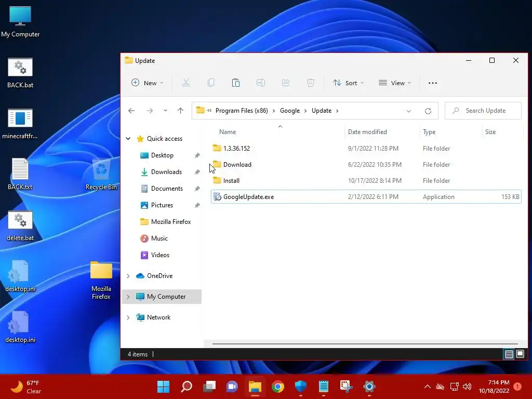
Task: Switch to details view icon in status bar
Action: pos(509,354)
